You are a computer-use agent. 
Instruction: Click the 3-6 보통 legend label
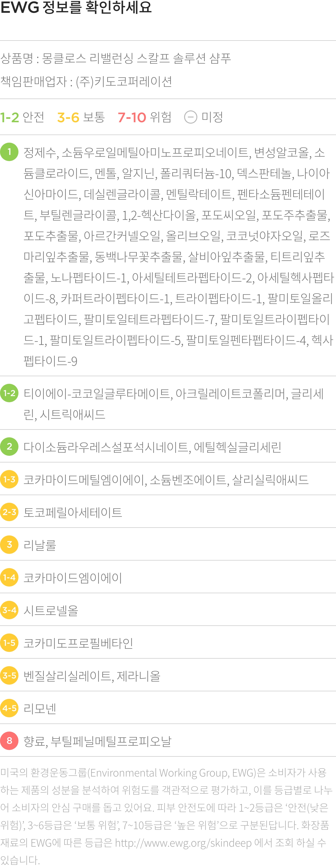tap(81, 117)
